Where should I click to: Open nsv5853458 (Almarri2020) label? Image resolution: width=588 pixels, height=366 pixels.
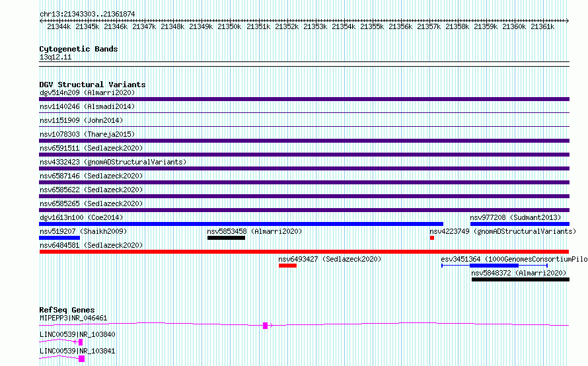pyautogui.click(x=254, y=231)
